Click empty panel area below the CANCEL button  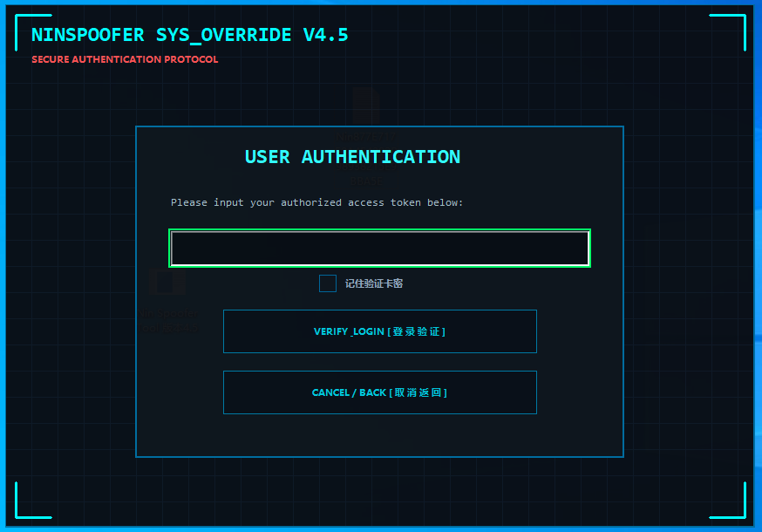coord(379,436)
